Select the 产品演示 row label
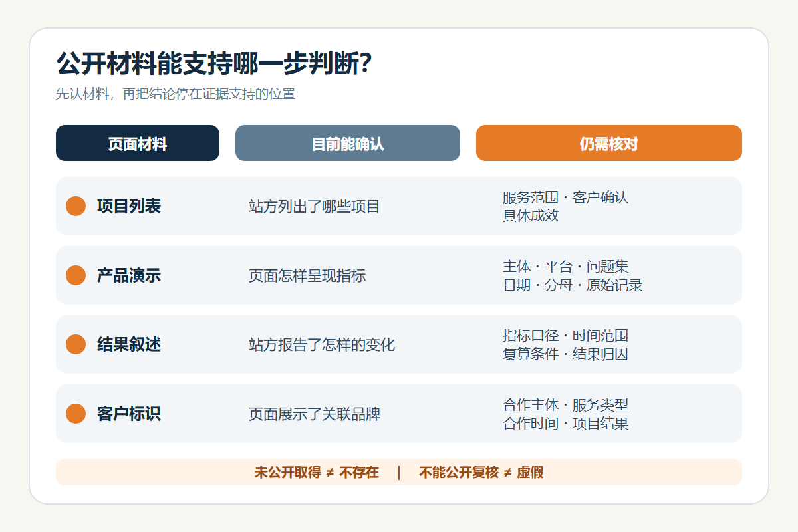The height and width of the screenshot is (532, 798). (129, 275)
